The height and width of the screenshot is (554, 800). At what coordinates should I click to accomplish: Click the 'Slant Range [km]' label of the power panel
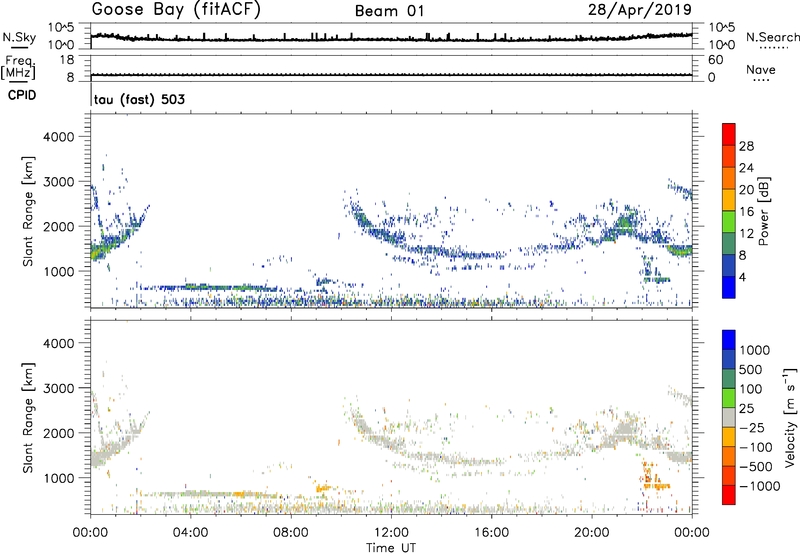[x=28, y=211]
